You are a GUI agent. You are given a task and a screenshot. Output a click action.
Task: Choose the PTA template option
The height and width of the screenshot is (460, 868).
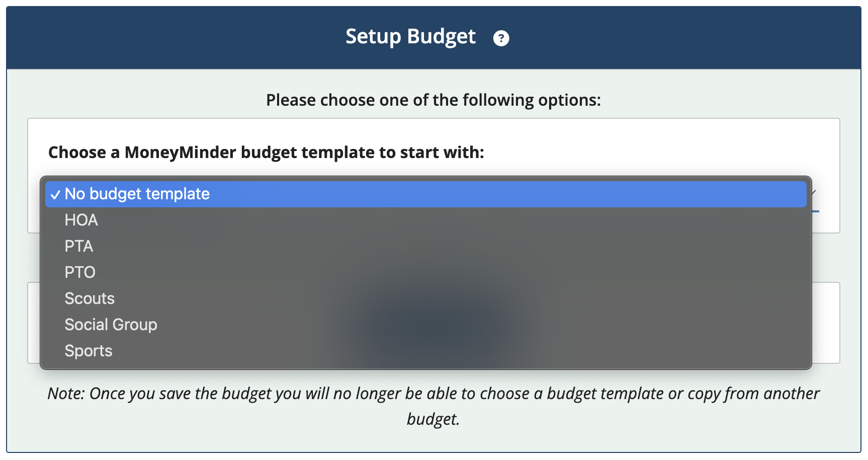click(x=425, y=246)
